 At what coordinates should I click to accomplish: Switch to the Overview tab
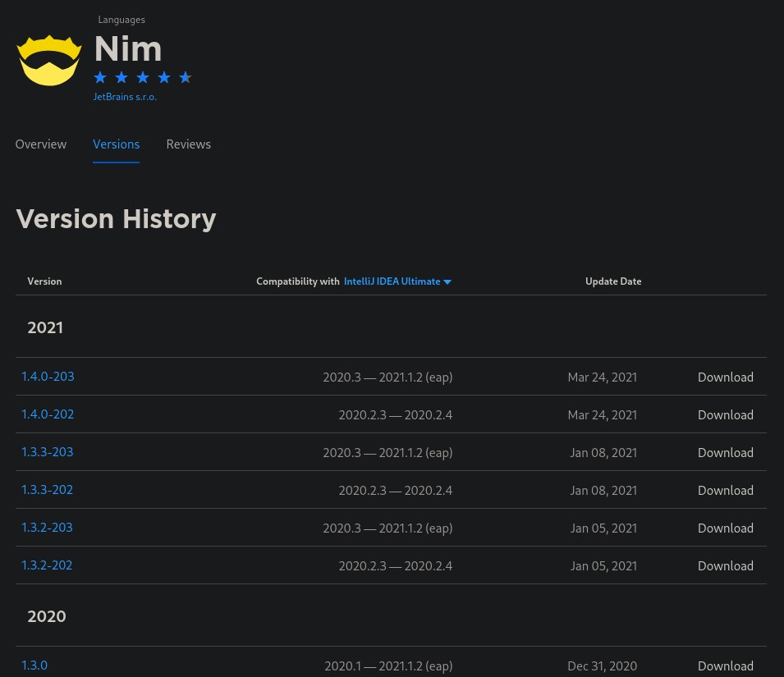41,144
